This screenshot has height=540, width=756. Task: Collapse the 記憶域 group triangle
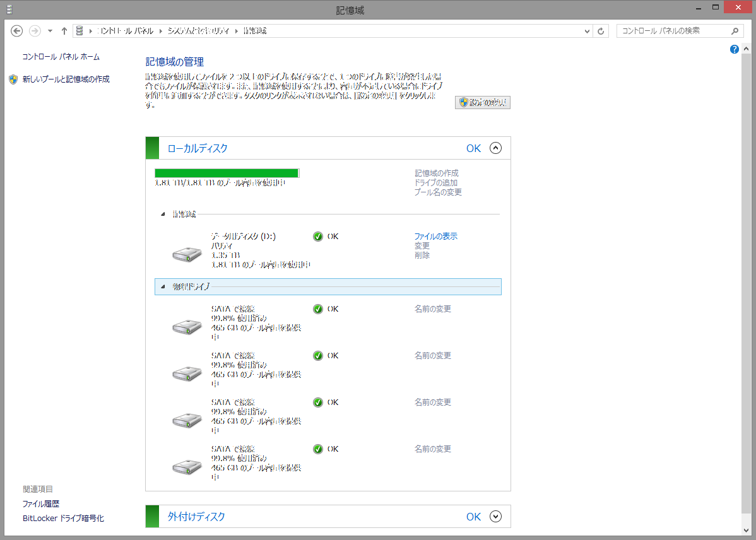coord(163,214)
